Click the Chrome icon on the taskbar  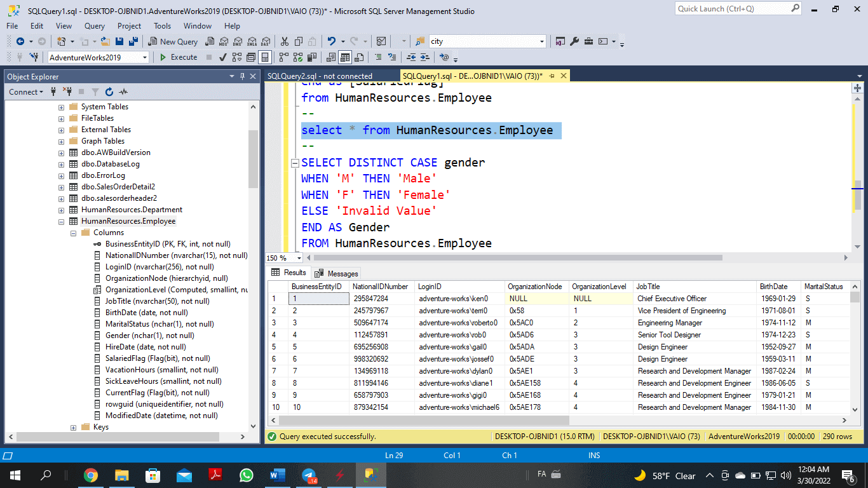pyautogui.click(x=90, y=475)
